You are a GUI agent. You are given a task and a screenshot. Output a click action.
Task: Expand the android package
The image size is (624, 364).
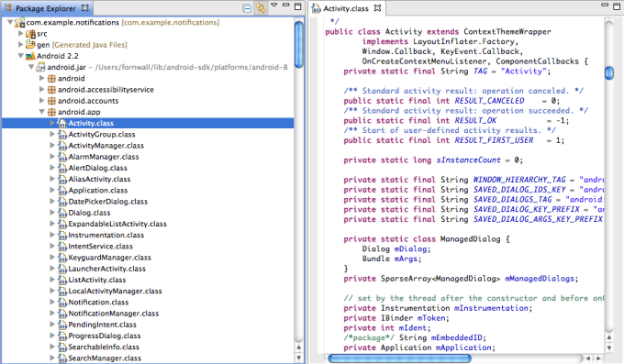(42, 78)
